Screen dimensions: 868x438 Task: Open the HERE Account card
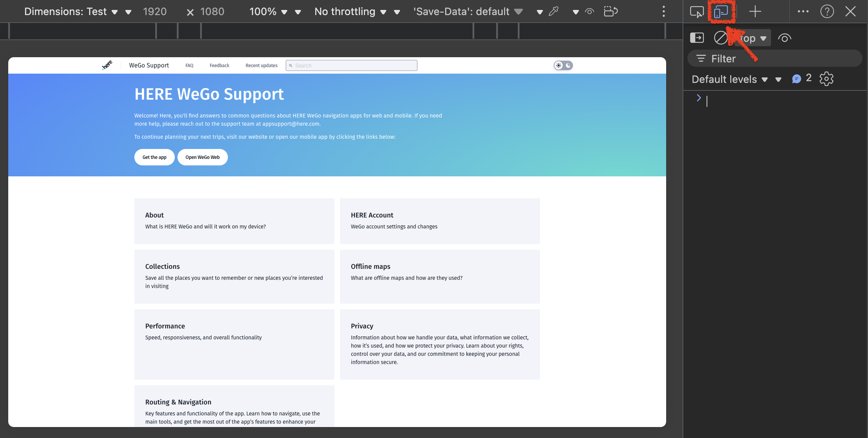[440, 221]
